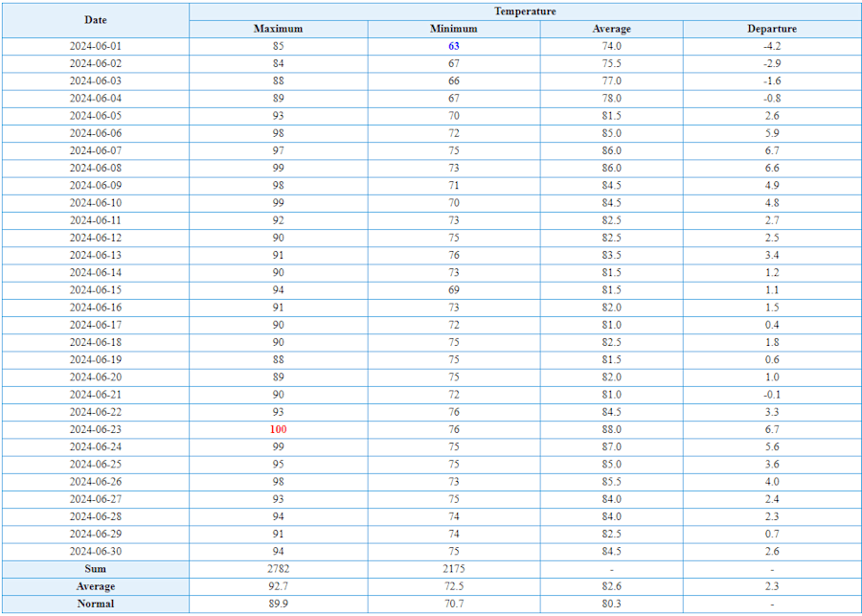Select the date cell 2024-06-24
The image size is (862, 616).
(96, 447)
